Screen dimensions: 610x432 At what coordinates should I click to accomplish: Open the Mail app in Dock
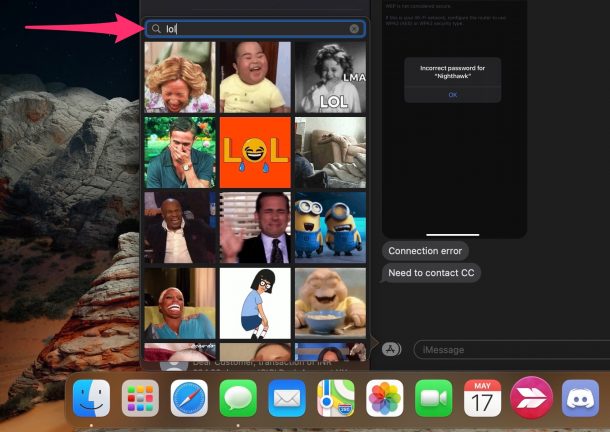tap(286, 398)
